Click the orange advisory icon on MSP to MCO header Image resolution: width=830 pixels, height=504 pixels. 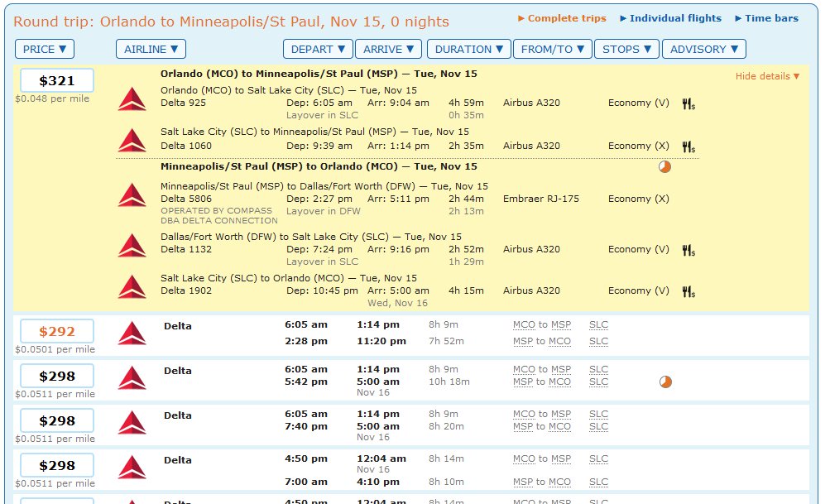pos(664,166)
